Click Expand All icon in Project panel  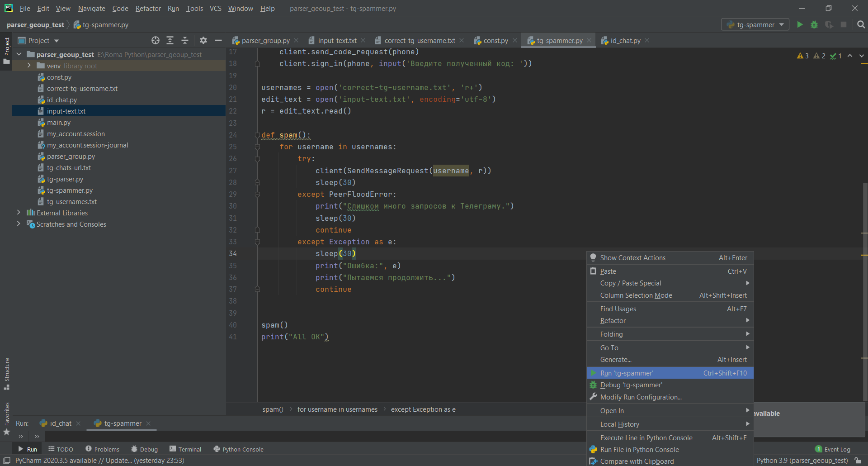170,40
